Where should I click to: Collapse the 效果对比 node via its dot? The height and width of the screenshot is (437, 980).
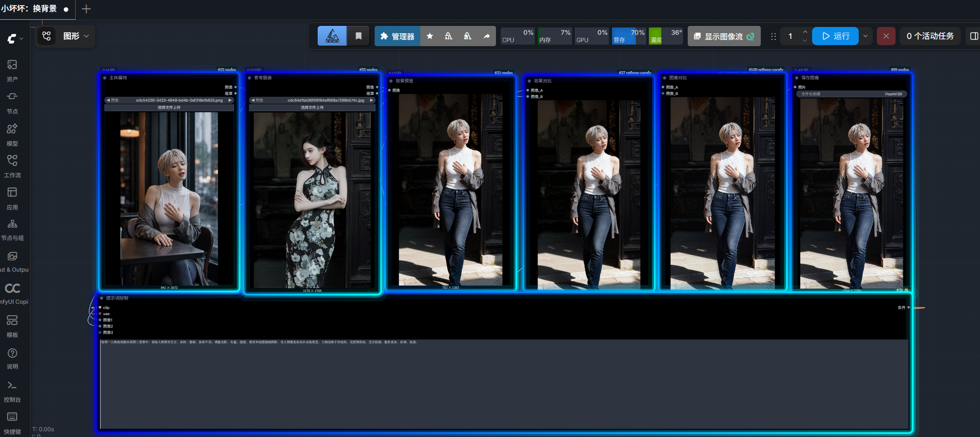point(529,81)
